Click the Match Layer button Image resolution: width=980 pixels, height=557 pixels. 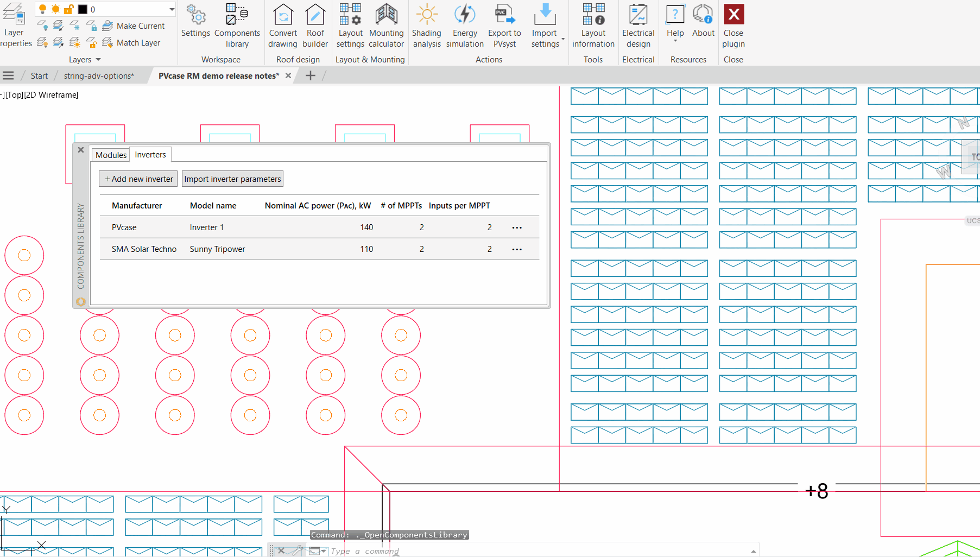pos(131,42)
